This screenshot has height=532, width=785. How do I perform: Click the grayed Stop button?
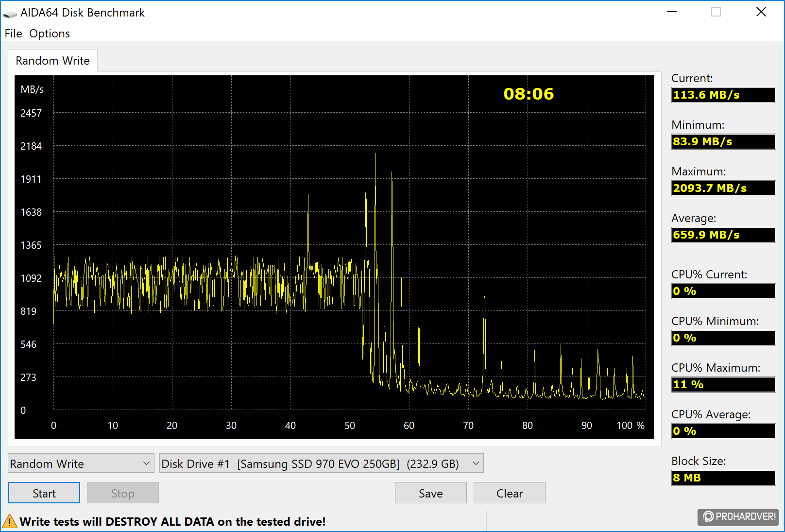coord(123,493)
